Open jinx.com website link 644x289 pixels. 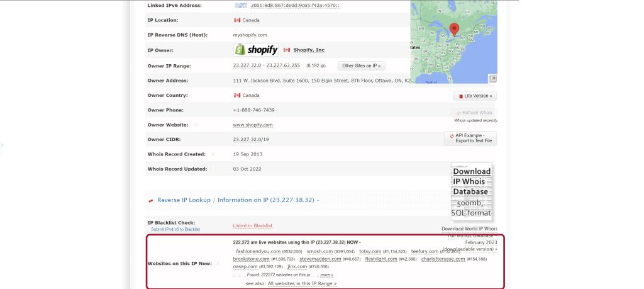pyautogui.click(x=297, y=267)
